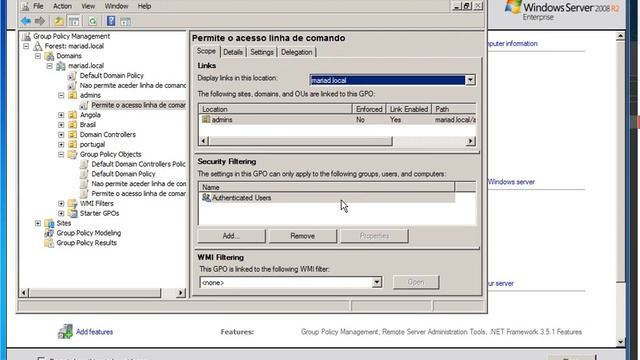The height and width of the screenshot is (360, 640).
Task: Click the WMI Filters folder icon
Action: 72,203
